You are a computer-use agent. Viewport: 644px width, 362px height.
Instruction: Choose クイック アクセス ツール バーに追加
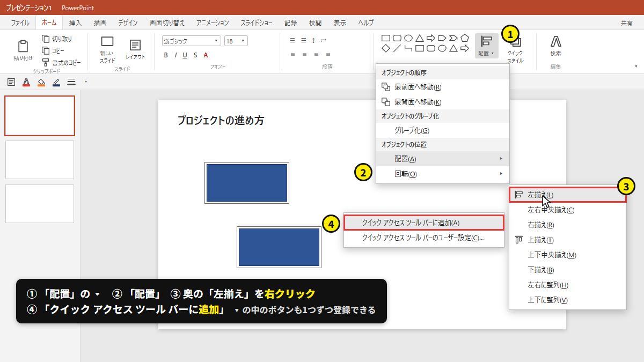coord(424,223)
